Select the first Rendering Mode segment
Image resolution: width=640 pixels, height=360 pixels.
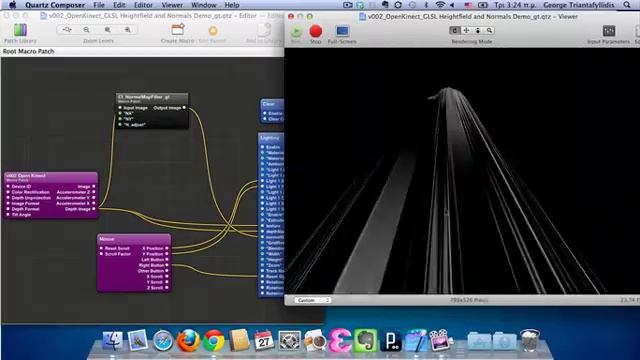pos(455,30)
